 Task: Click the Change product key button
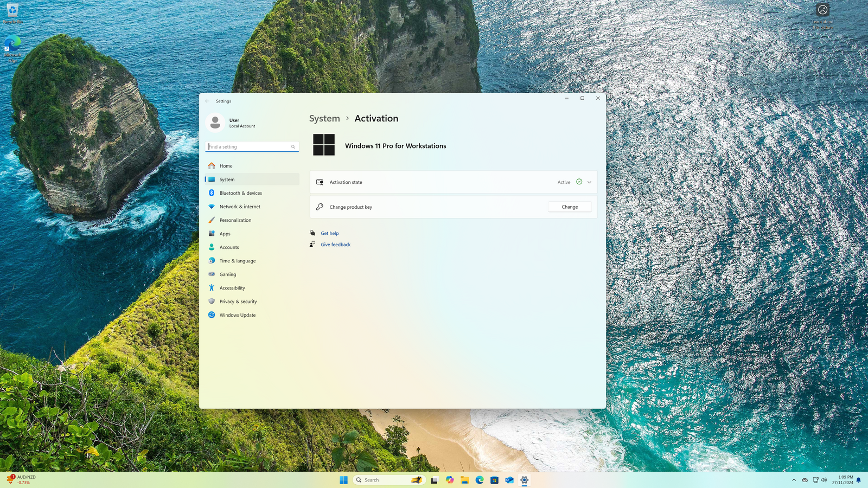(x=570, y=207)
